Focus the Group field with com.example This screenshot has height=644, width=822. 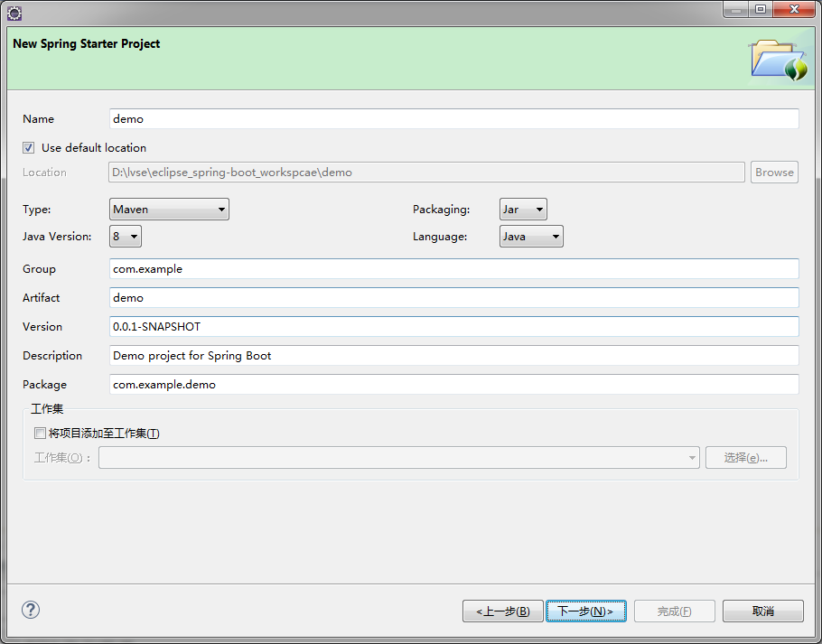(454, 269)
